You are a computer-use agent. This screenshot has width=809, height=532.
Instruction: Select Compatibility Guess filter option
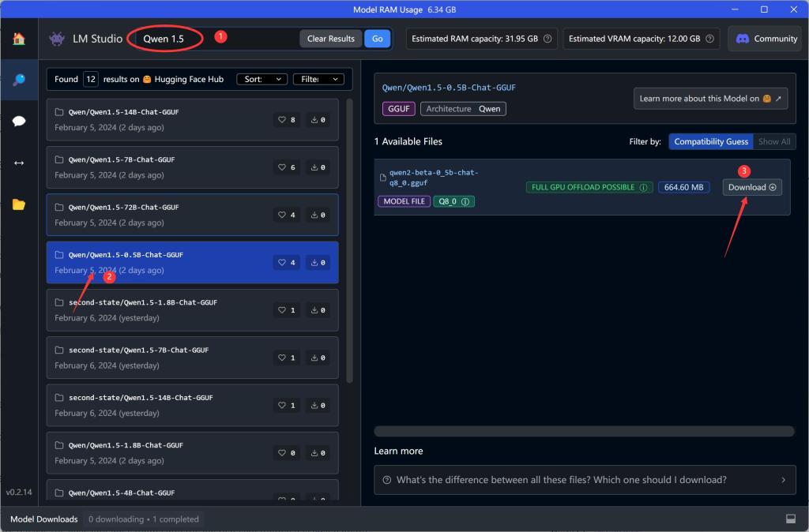click(711, 142)
